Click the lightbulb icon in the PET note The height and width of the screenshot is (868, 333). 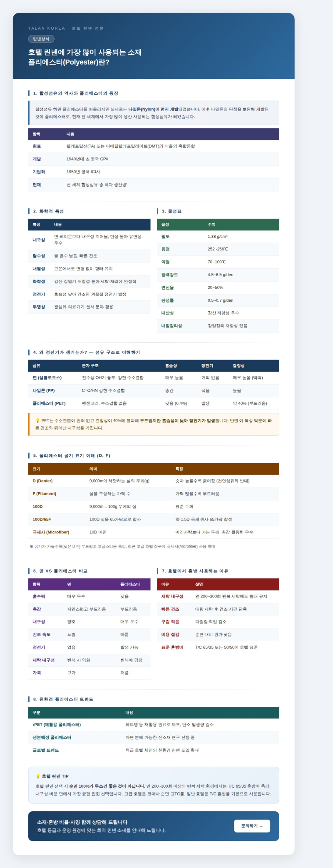37,420
